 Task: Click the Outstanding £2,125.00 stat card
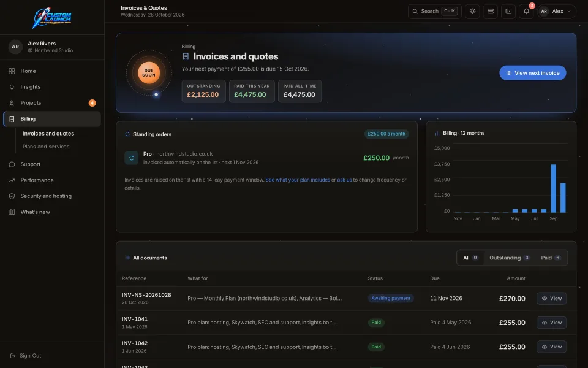pyautogui.click(x=203, y=91)
